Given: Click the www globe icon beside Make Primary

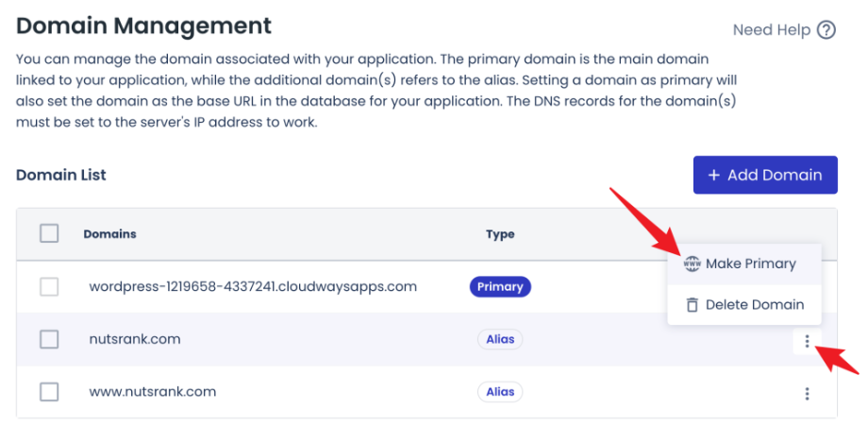Looking at the screenshot, I should pos(692,264).
